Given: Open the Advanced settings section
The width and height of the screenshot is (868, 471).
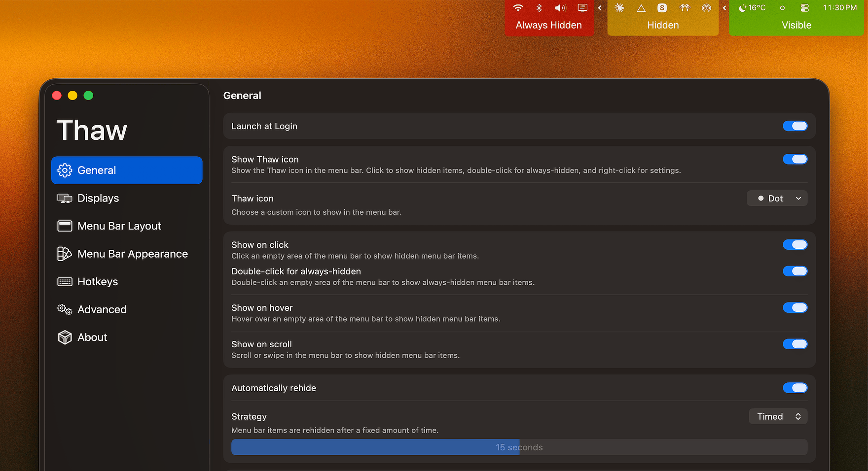Looking at the screenshot, I should click(102, 309).
